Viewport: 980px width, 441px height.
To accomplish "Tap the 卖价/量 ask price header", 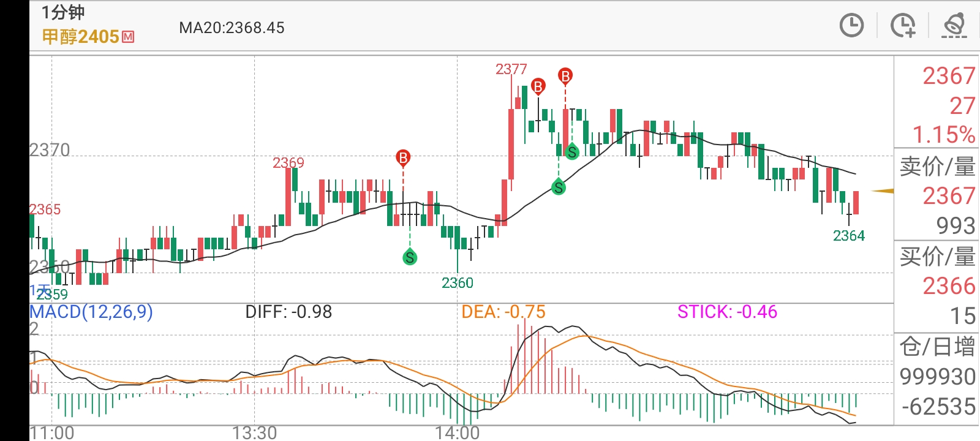I will click(x=937, y=166).
